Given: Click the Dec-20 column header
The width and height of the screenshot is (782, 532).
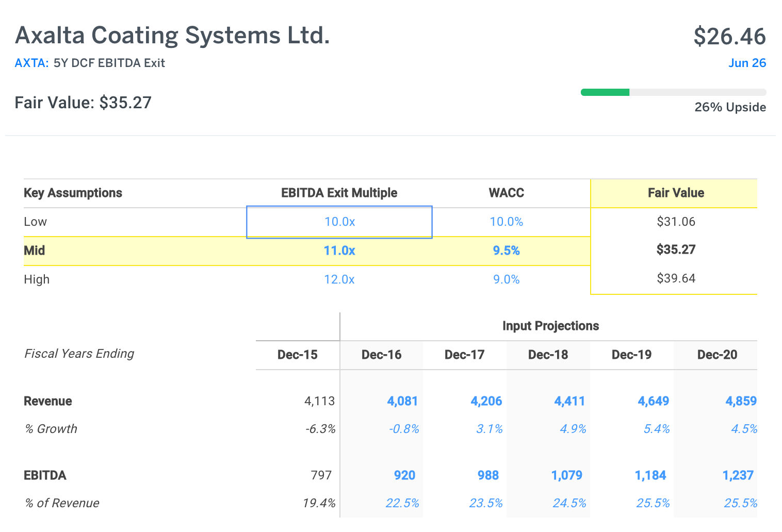Looking at the screenshot, I should coord(718,355).
